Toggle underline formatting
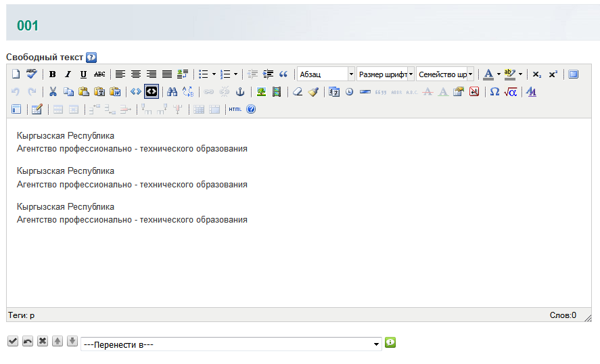 [x=83, y=74]
